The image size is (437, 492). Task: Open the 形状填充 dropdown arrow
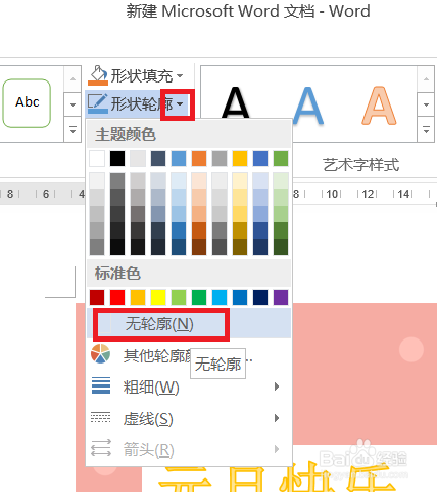point(180,75)
